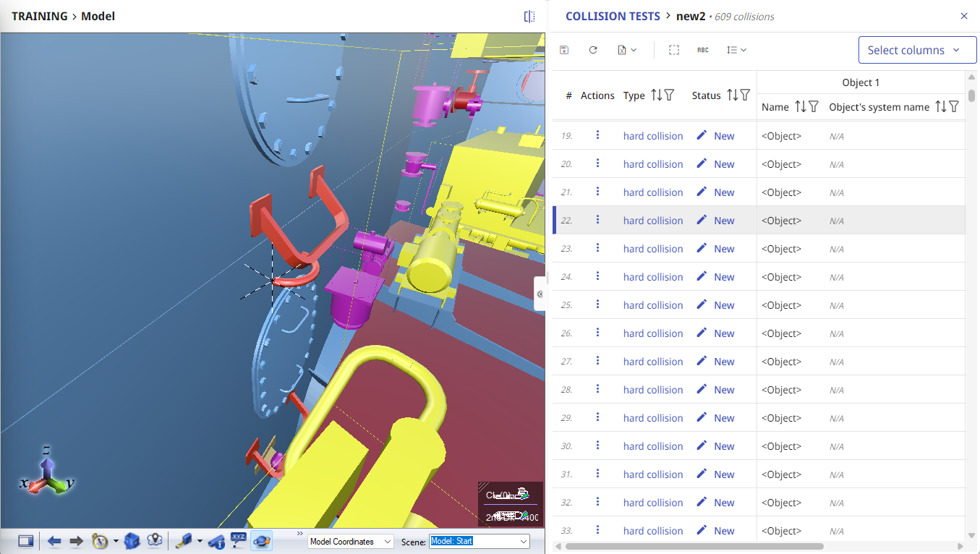
Task: Click the COLLISION TESTS breadcrumb
Action: 612,16
